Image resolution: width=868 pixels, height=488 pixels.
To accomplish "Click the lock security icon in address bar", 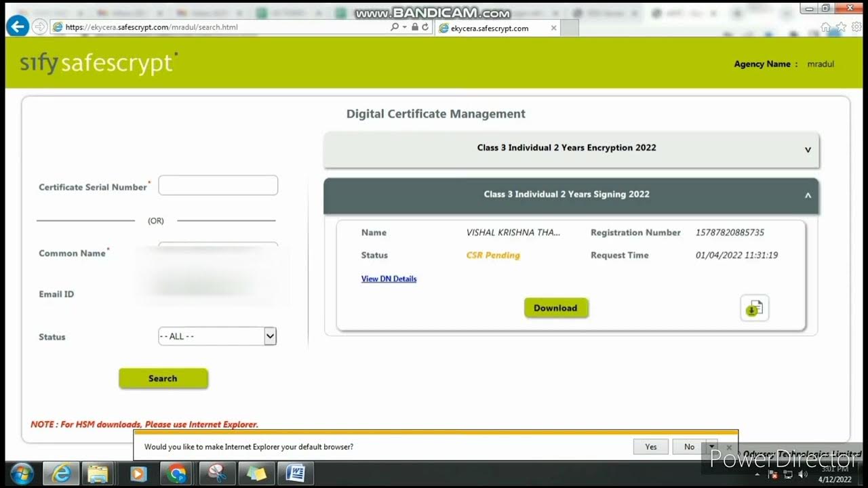I will coord(414,27).
